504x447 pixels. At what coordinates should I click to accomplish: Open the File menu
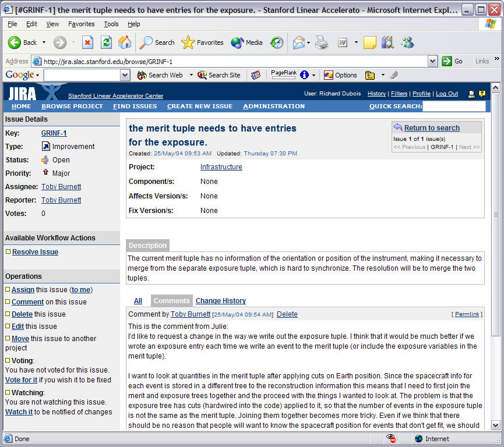(x=12, y=24)
